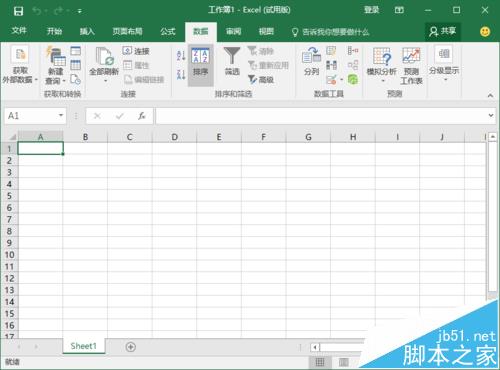The height and width of the screenshot is (370, 500).
Task: Click Data Validation icon in Data Tools
Action: pyautogui.click(x=331, y=79)
